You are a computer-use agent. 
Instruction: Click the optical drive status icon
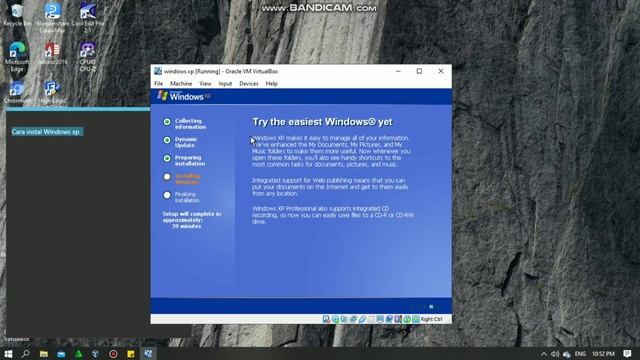pos(335,319)
